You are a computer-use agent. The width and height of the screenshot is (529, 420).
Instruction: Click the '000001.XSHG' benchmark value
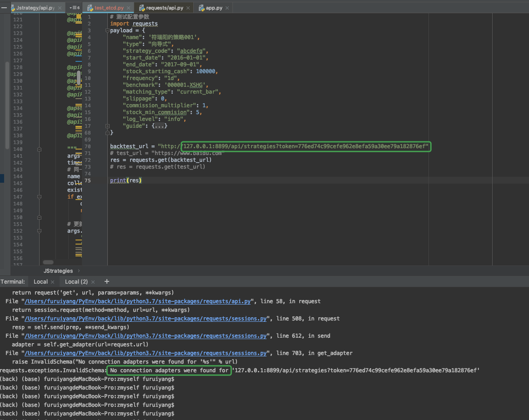coord(185,85)
